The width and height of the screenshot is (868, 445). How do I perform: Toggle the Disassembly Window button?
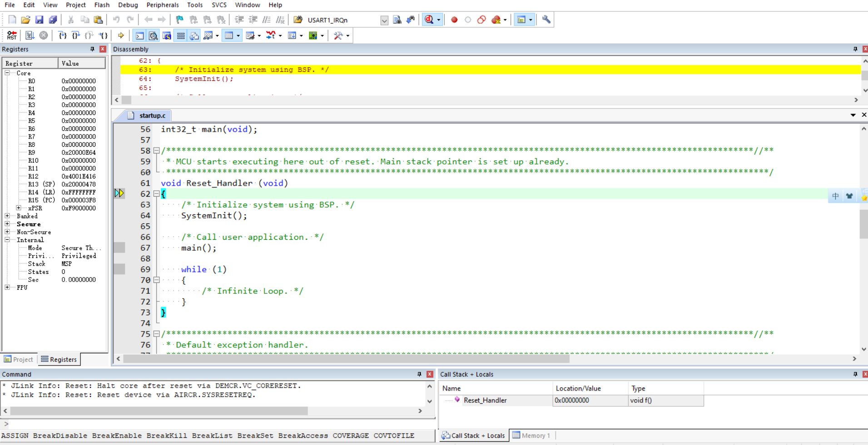[x=154, y=35]
